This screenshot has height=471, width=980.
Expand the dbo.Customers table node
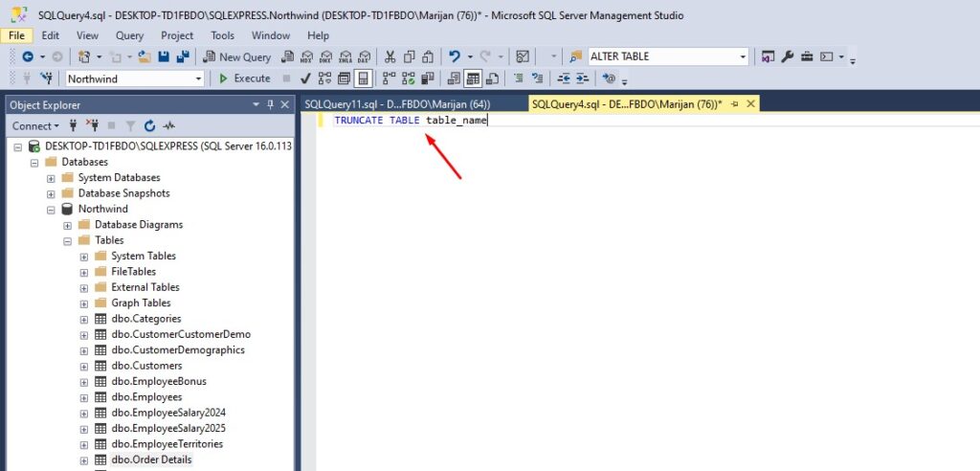(x=84, y=366)
